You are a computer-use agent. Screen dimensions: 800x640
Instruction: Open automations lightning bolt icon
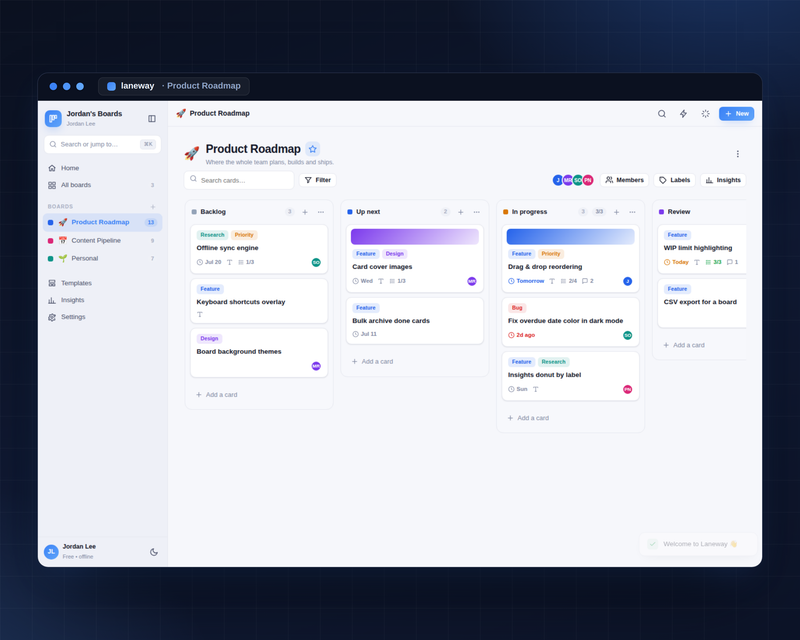point(684,114)
